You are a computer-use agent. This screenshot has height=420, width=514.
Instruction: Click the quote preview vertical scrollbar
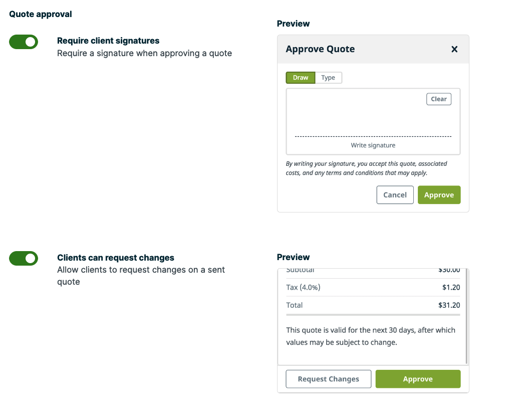[x=466, y=316]
